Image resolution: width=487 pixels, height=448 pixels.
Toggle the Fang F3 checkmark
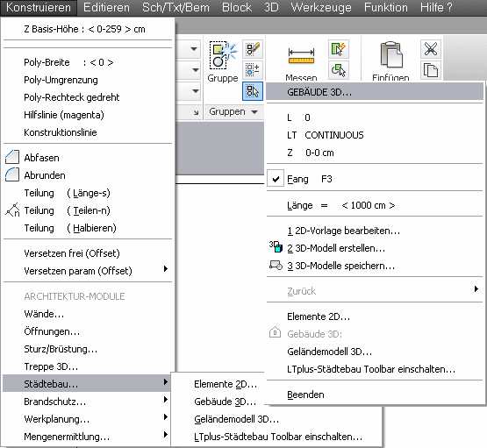point(276,179)
